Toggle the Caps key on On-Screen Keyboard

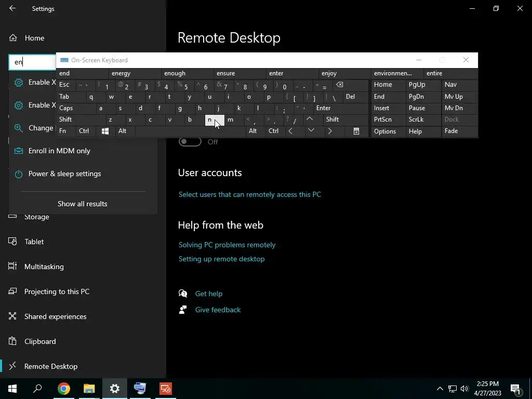[76, 108]
